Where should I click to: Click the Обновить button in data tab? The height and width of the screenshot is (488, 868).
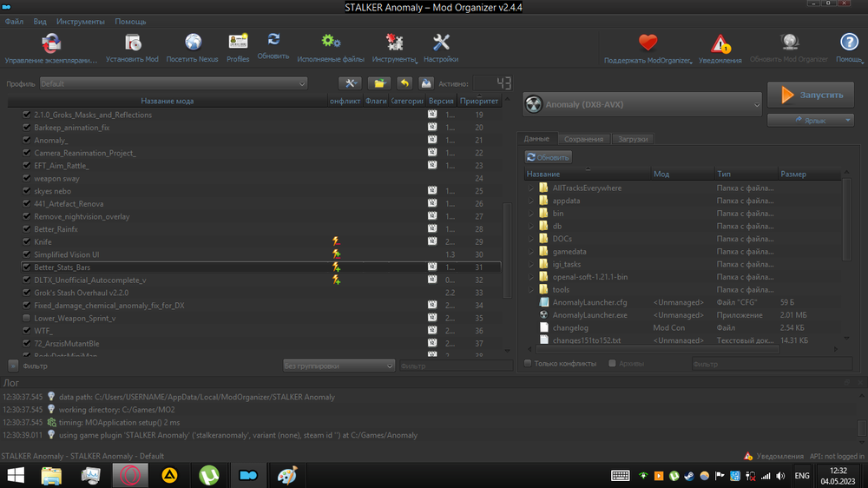549,157
